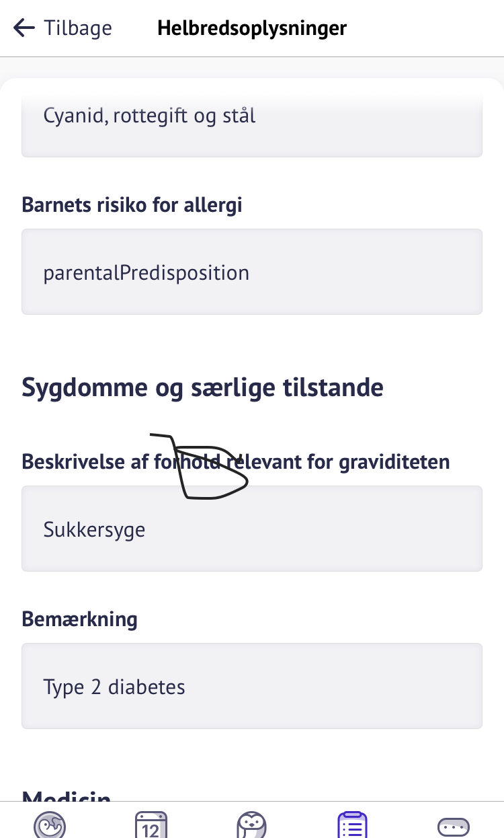Edit the Sukkersyge text field

tap(251, 529)
